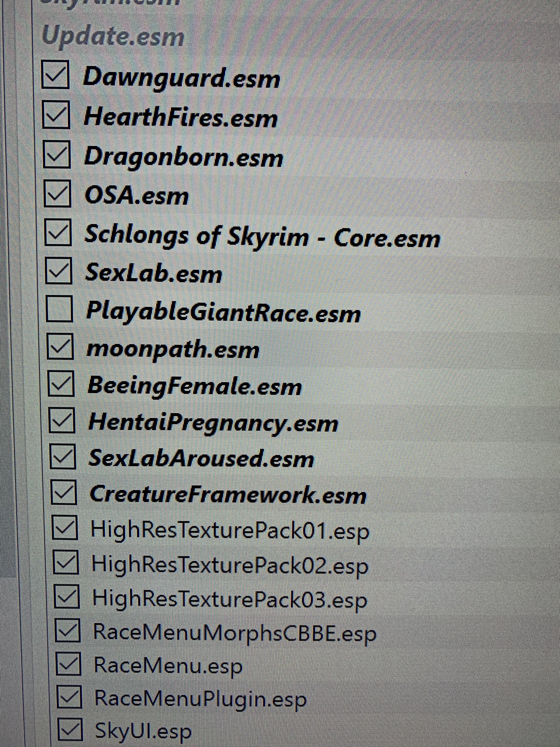This screenshot has height=747, width=560.
Task: Select the CreatureFramework.esm plugin name
Action: 228,495
